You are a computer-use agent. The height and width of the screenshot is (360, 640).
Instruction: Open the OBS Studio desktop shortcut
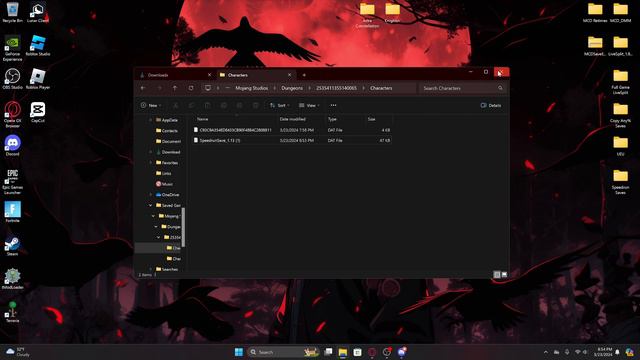[x=13, y=79]
